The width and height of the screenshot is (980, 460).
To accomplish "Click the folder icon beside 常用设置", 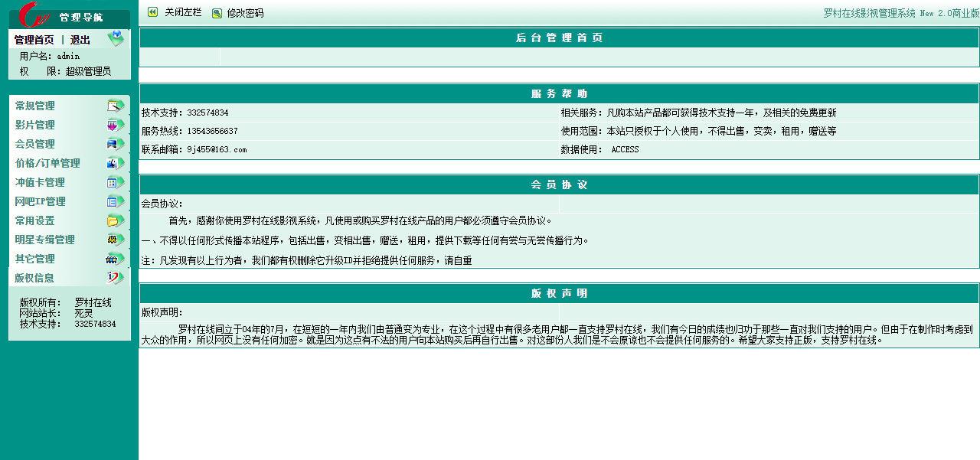I will [x=116, y=220].
